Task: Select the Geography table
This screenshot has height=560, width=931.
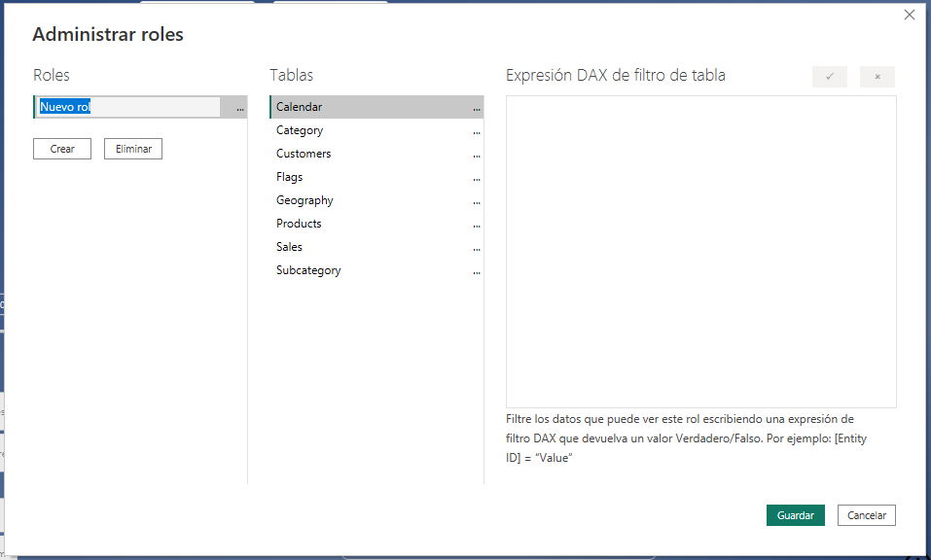Action: [304, 200]
